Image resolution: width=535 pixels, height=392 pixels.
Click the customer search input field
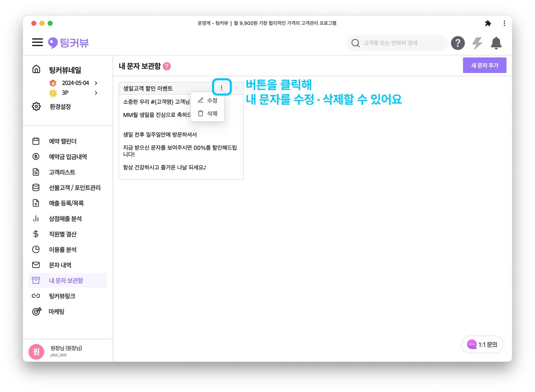[402, 43]
